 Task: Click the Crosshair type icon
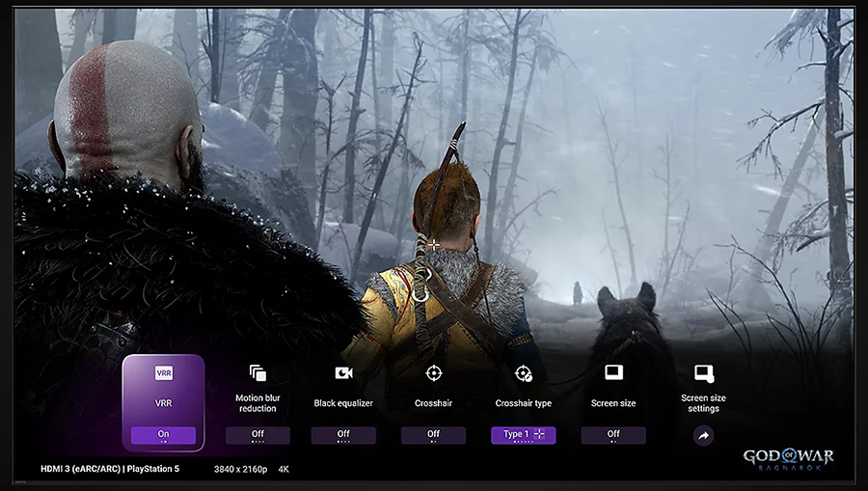click(x=524, y=373)
